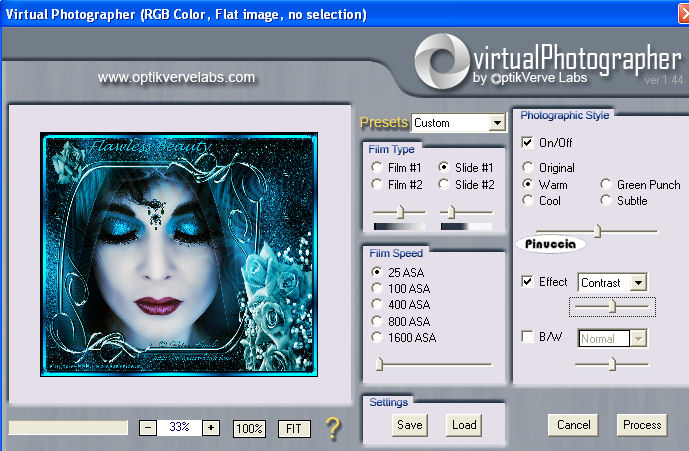Choose 800 ASA film speed
Image resolution: width=689 pixels, height=451 pixels.
(x=377, y=321)
